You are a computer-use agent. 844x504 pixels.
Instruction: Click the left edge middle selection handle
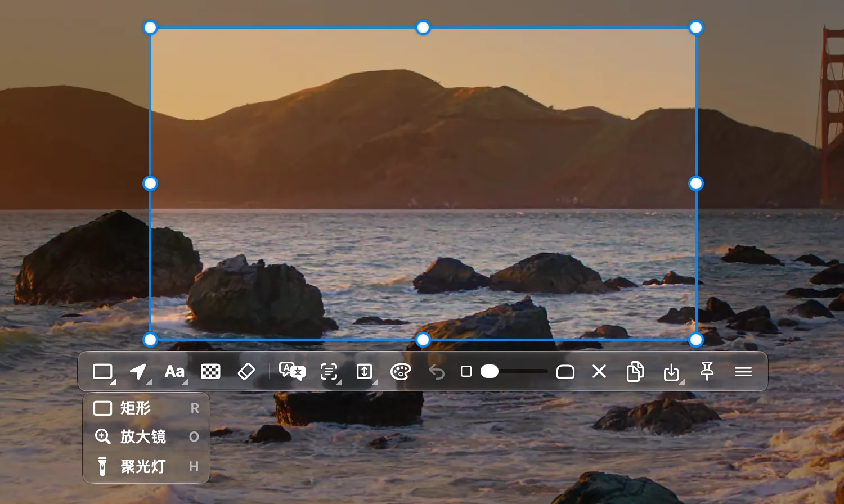(x=150, y=183)
